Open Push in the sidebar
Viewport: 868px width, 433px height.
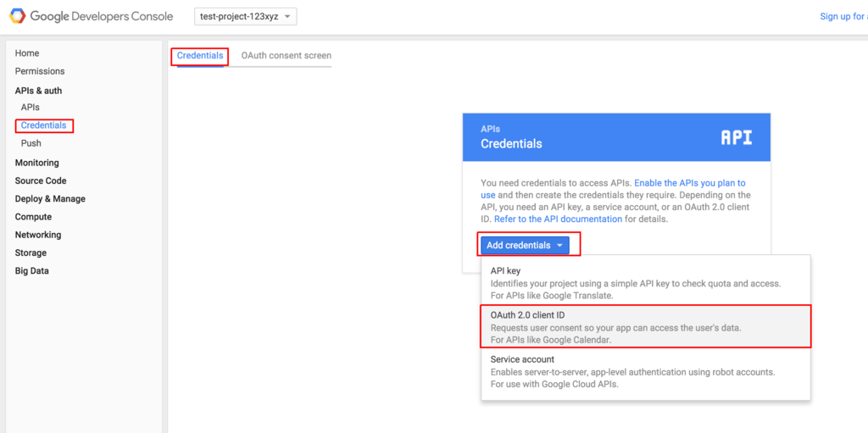pos(31,143)
